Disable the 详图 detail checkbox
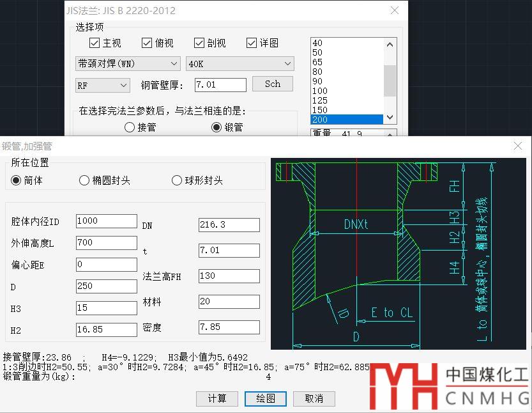532x413 pixels. [252, 43]
